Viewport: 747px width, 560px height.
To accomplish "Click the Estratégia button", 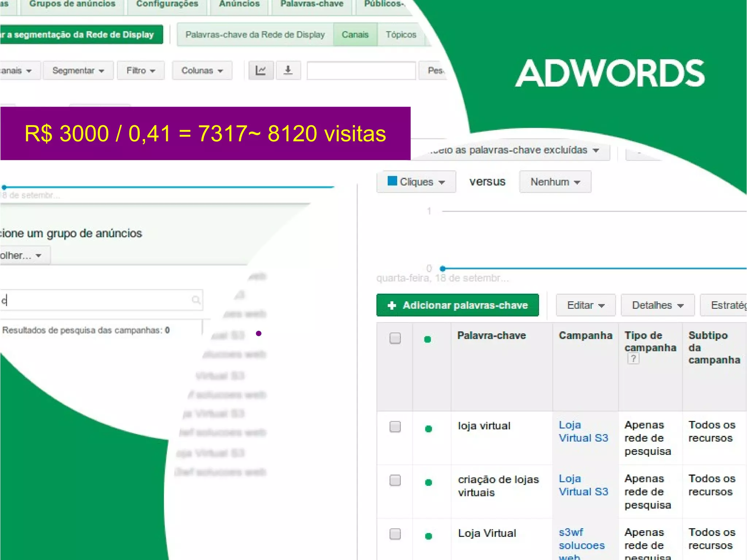I will 724,305.
